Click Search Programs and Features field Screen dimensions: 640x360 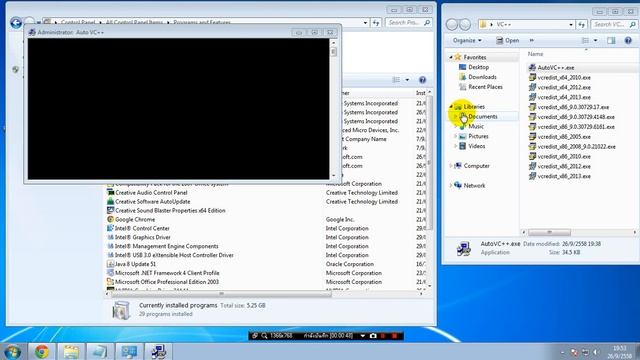[408, 22]
